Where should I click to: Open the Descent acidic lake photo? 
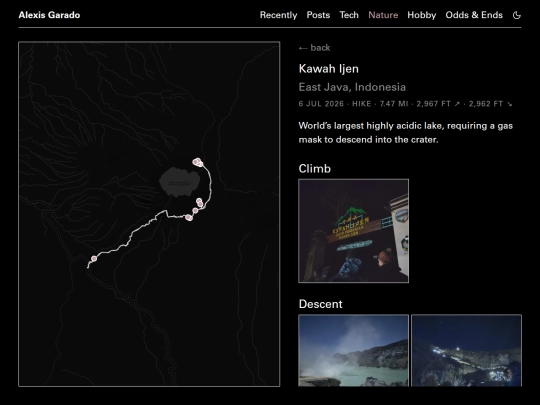353,350
